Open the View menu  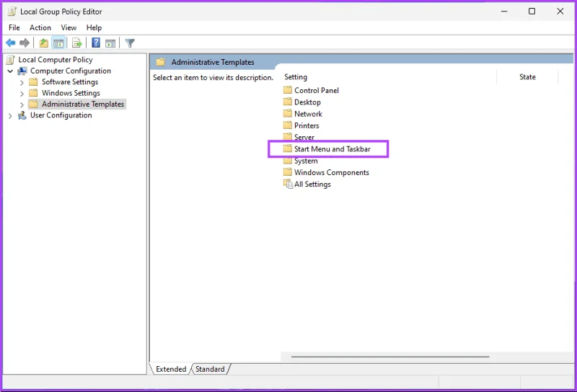69,27
